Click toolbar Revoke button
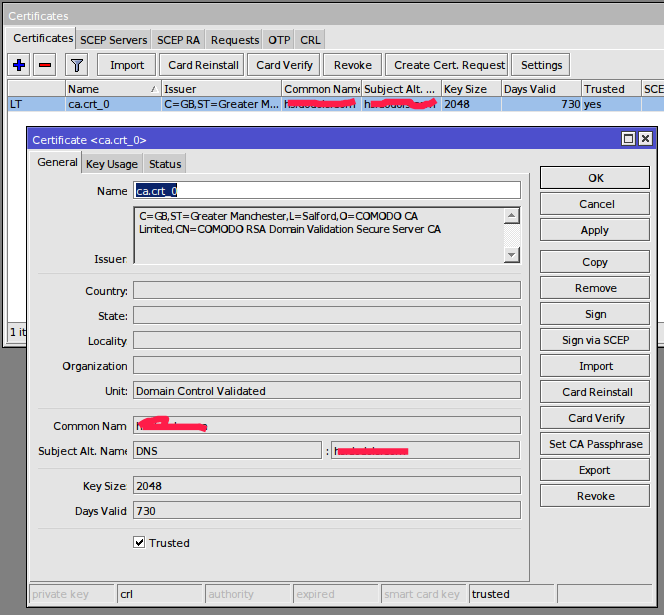Screen dimensions: 664x615 click(352, 65)
